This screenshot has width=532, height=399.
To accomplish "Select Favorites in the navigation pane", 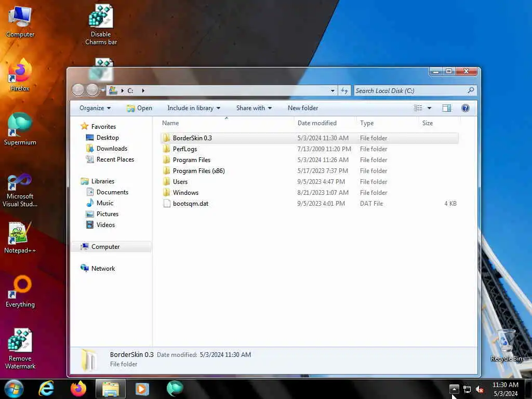I will (103, 126).
